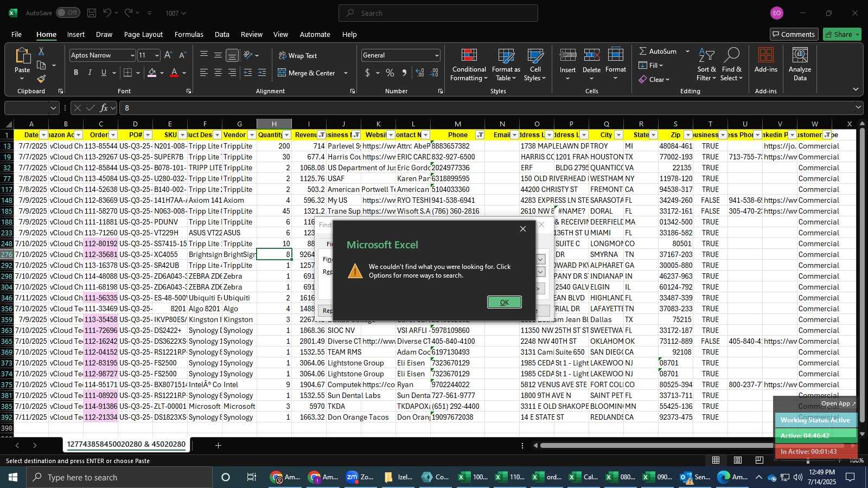Click the Paste clipboard icon
The height and width of the screenshot is (488, 868).
pyautogui.click(x=22, y=56)
